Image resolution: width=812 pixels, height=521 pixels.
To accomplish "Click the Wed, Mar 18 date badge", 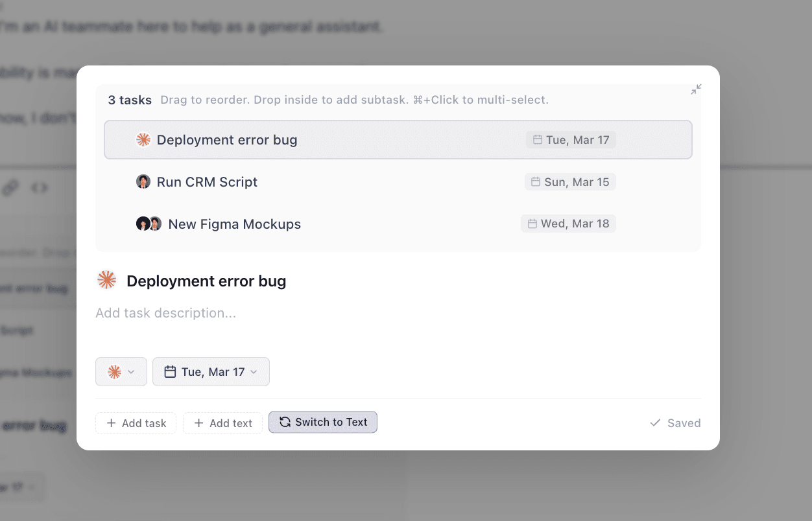I will point(569,224).
